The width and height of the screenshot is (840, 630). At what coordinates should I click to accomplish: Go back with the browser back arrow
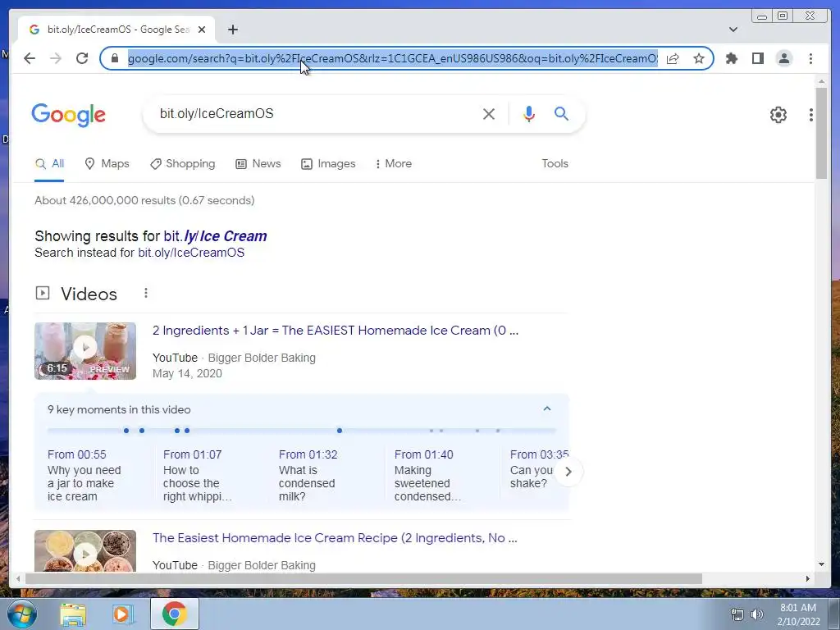click(x=30, y=58)
